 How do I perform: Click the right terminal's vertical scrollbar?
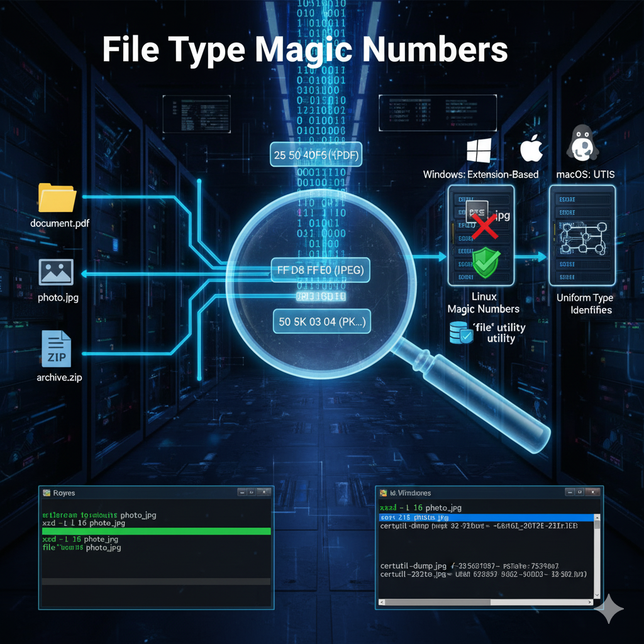point(598,547)
